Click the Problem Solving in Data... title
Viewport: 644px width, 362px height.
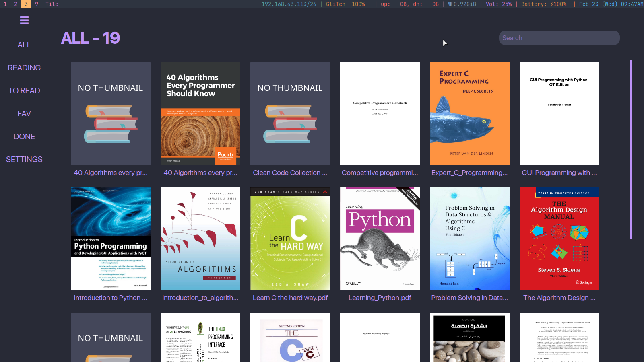point(470,298)
